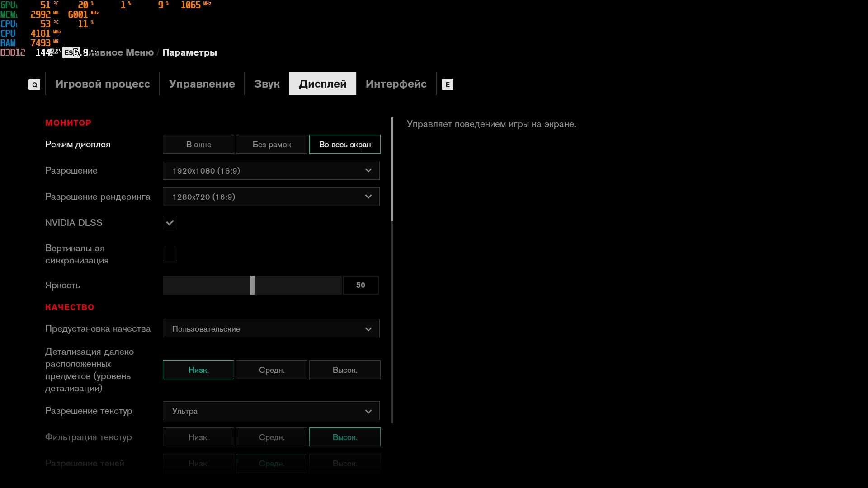Click the ESC back key icon
Image resolution: width=868 pixels, height=488 pixels.
71,52
